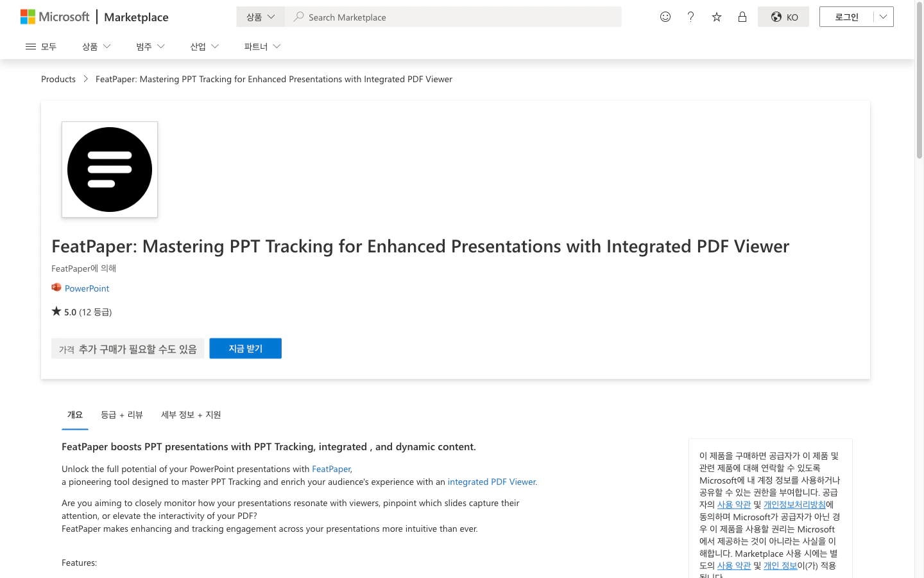Click the FeatPaper app logo
This screenshot has height=578, width=924.
109,169
